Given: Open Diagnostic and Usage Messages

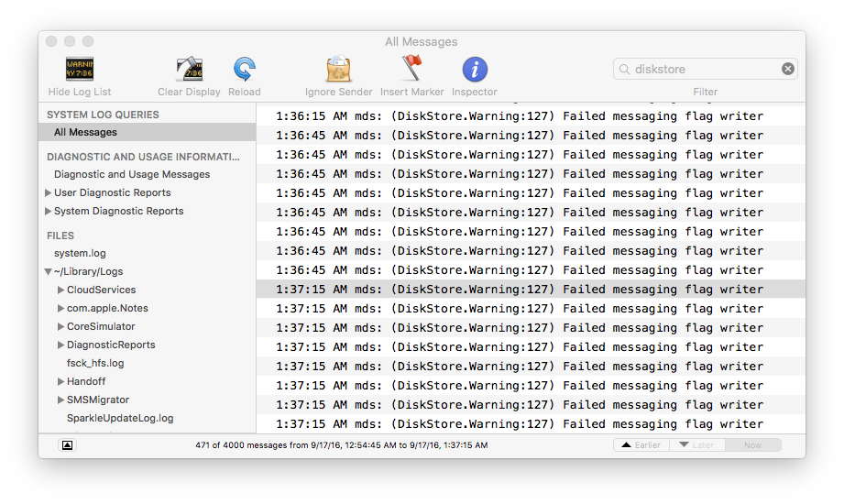Looking at the screenshot, I should 132,174.
